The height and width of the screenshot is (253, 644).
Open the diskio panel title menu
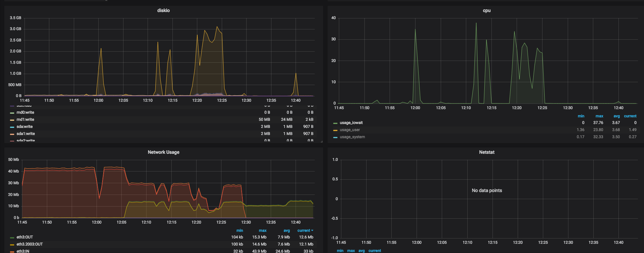pos(163,11)
